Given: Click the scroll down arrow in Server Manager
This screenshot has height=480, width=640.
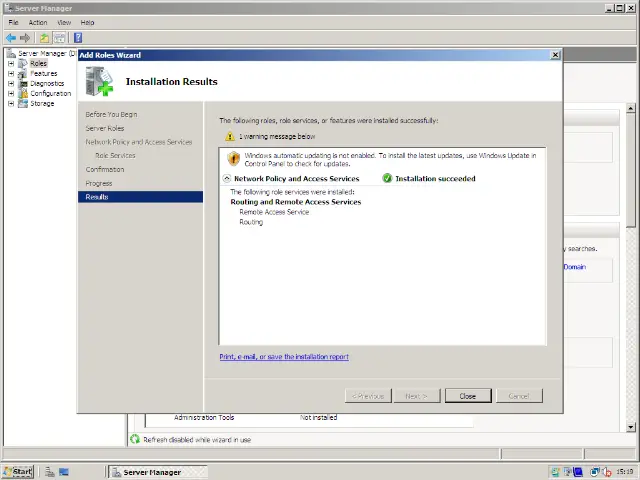Looking at the screenshot, I should pos(631,427).
